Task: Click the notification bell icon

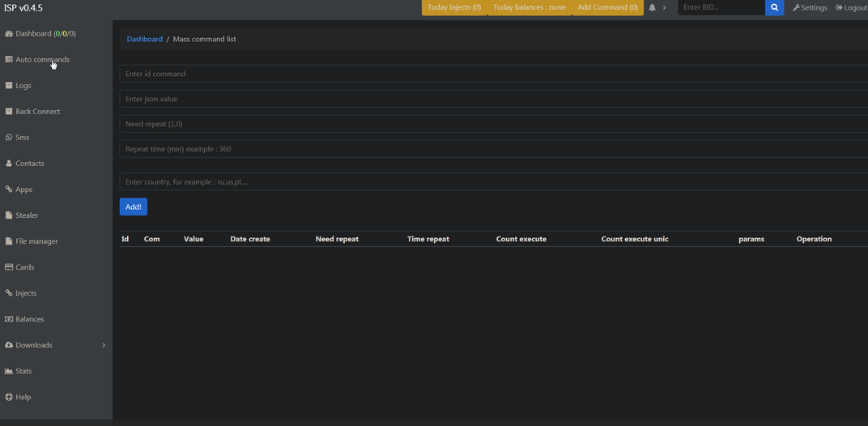Action: click(652, 8)
